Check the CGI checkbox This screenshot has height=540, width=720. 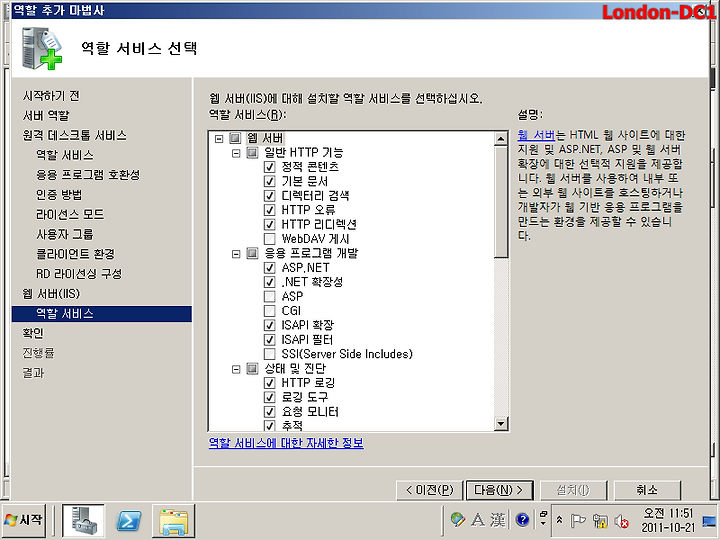point(270,311)
